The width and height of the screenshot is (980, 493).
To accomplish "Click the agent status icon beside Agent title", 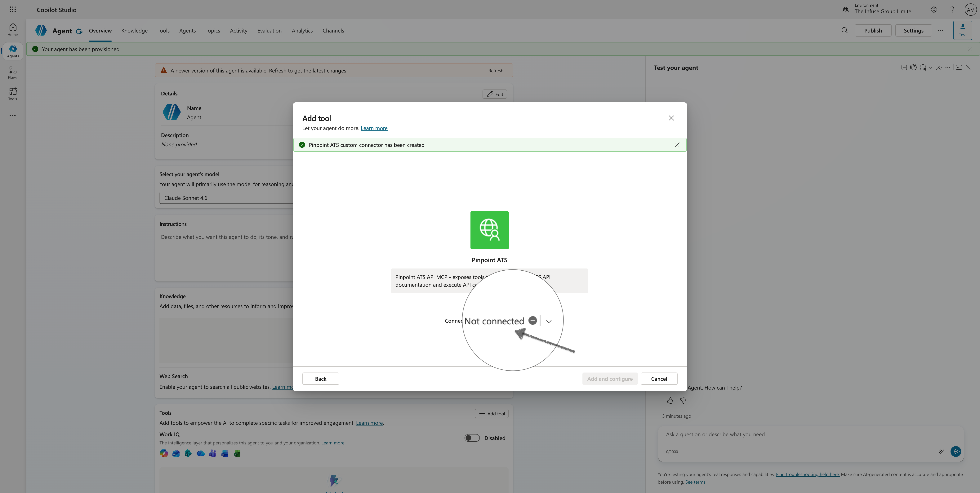I will (79, 31).
